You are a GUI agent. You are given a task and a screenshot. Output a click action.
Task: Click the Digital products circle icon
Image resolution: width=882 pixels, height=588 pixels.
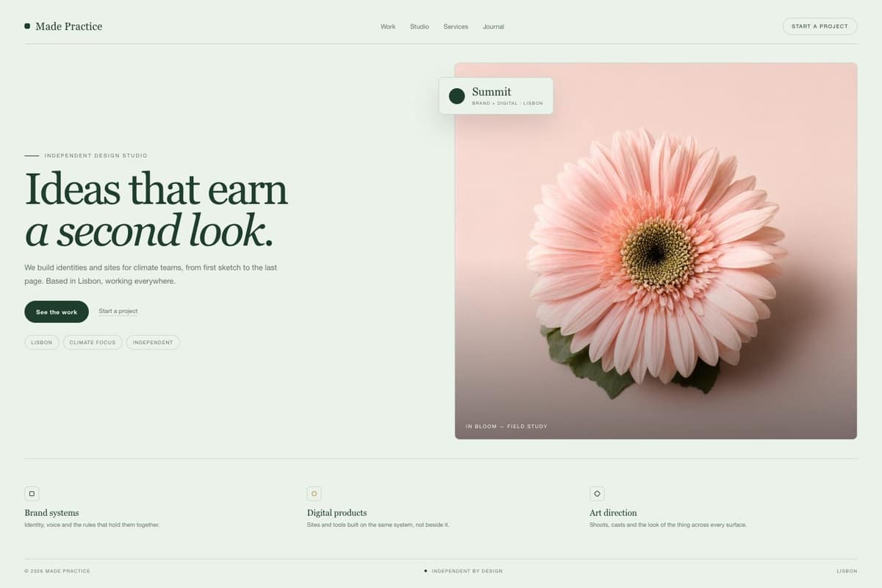click(x=314, y=494)
